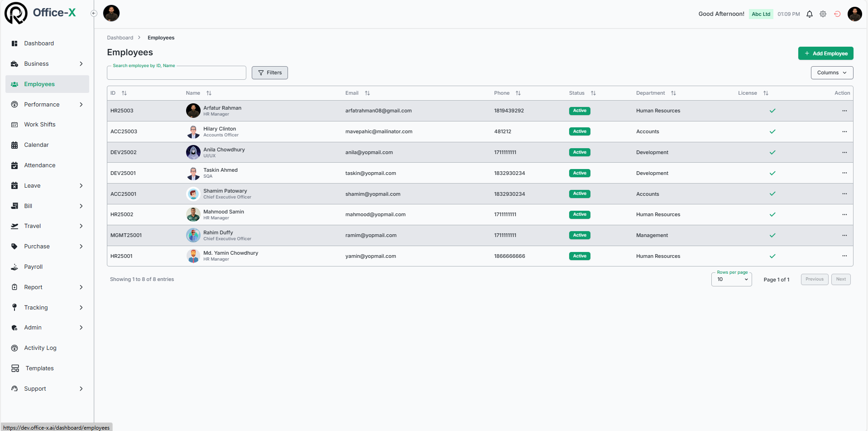This screenshot has height=431, width=868.
Task: Open Attendance in the sidebar
Action: coord(40,165)
